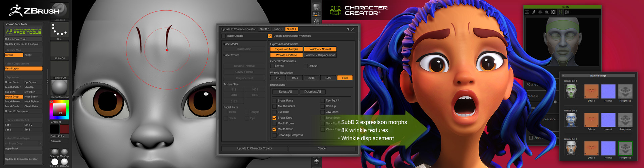Tick the Jaw Open expression checkbox
The width and height of the screenshot is (644, 168).
pos(323,112)
